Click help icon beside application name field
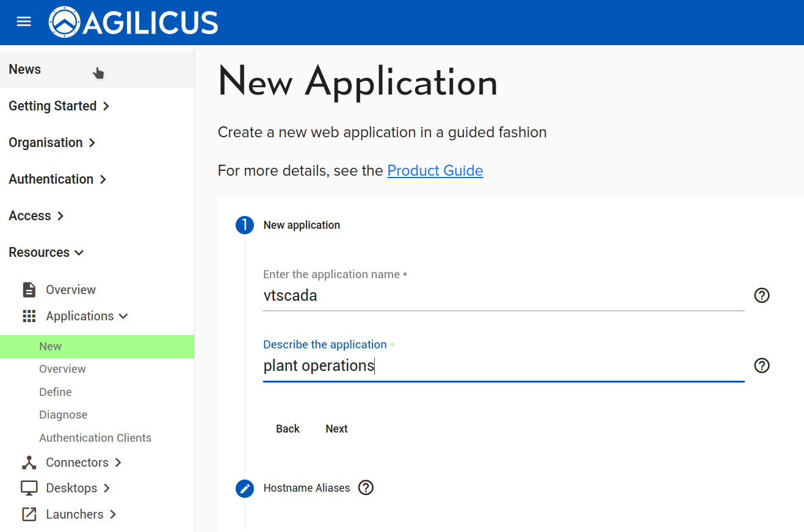This screenshot has width=804, height=532. (x=761, y=295)
